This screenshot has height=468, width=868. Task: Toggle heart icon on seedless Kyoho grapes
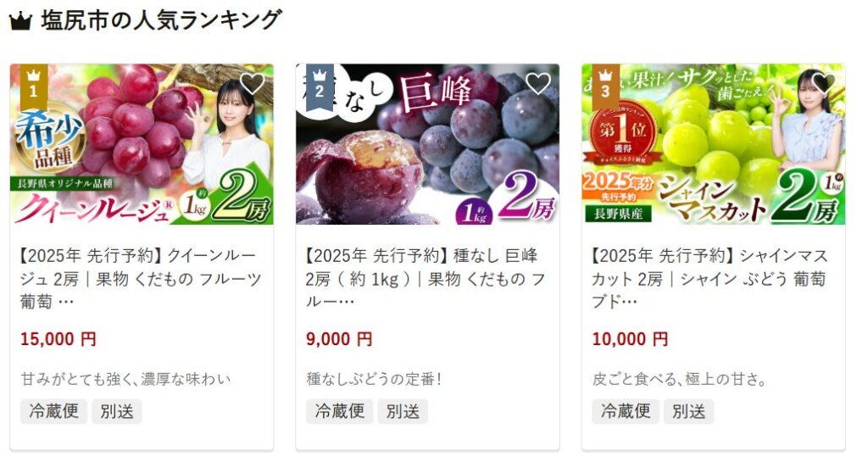click(x=537, y=84)
